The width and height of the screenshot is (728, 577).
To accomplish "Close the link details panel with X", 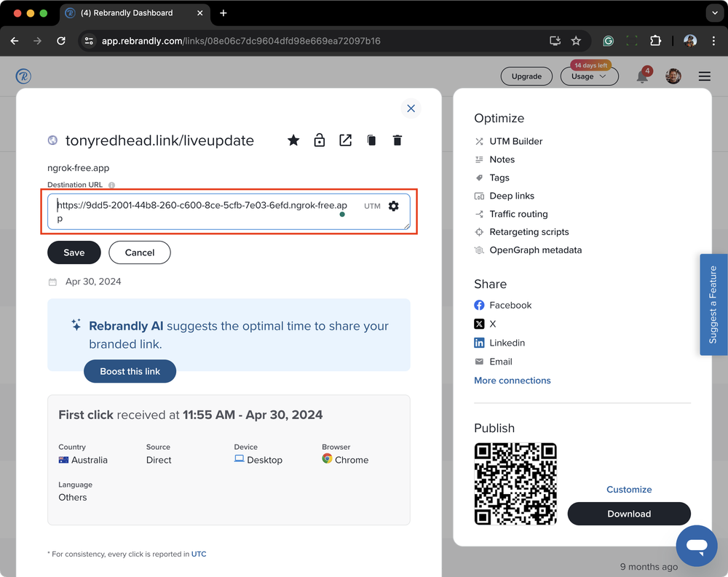I will click(x=411, y=108).
